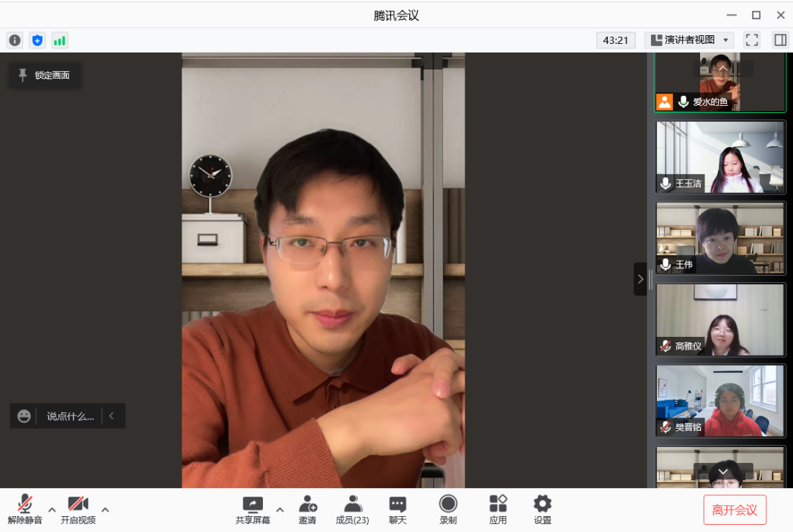This screenshot has width=793, height=532.
Task: Open the 成员(23) members list
Action: 352,510
